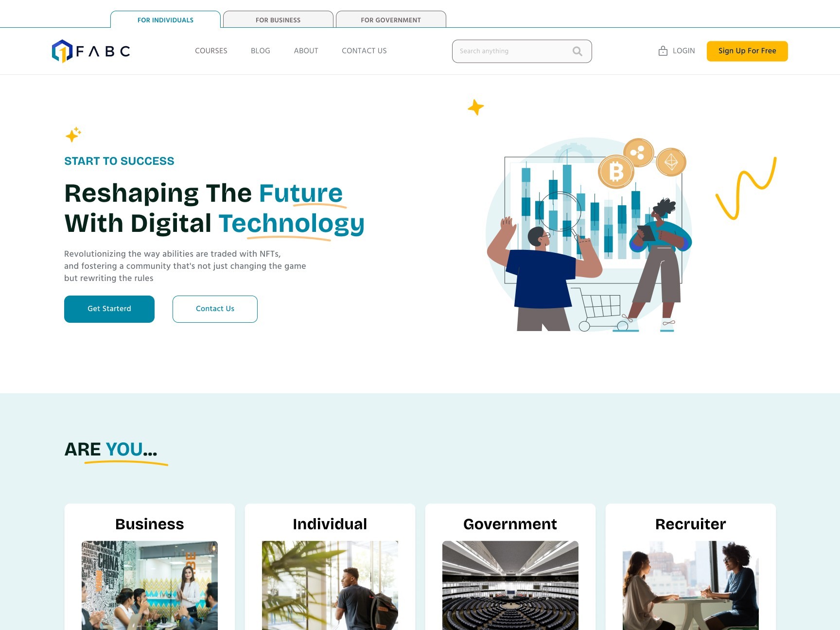Click the Ripple coin in the illustration

(x=638, y=153)
